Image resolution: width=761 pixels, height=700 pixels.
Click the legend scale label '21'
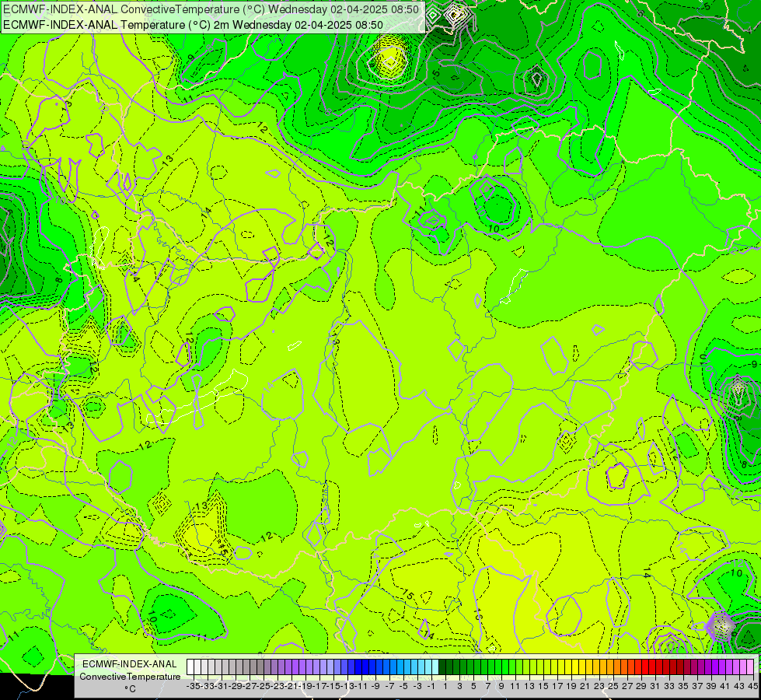pos(585,686)
